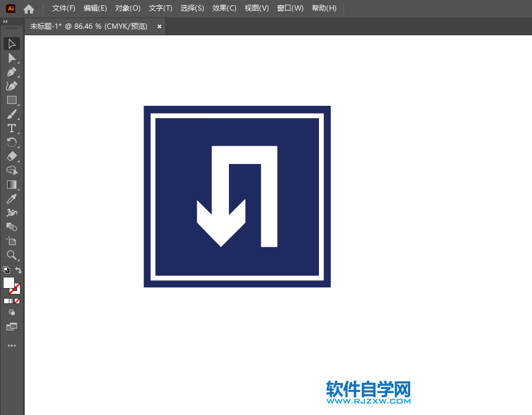The width and height of the screenshot is (532, 415).
Task: Choose the Rectangle tool
Action: 12,100
